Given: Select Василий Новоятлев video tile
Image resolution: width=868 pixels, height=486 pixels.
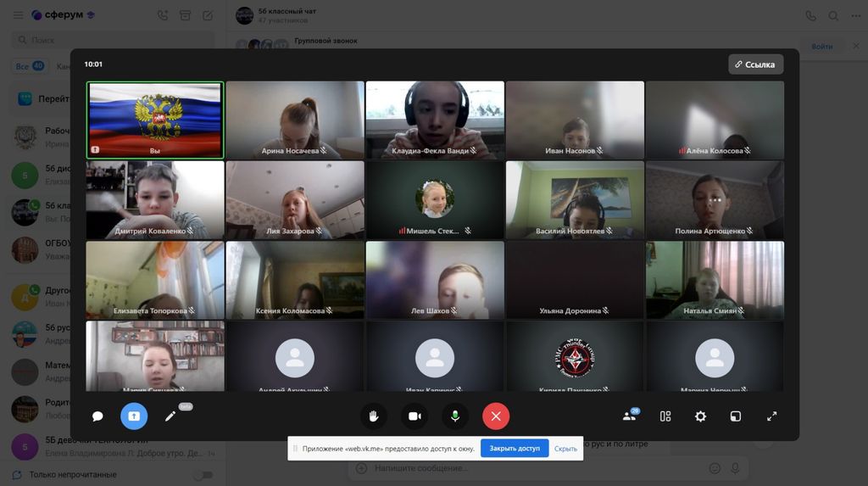Looking at the screenshot, I should point(576,200).
